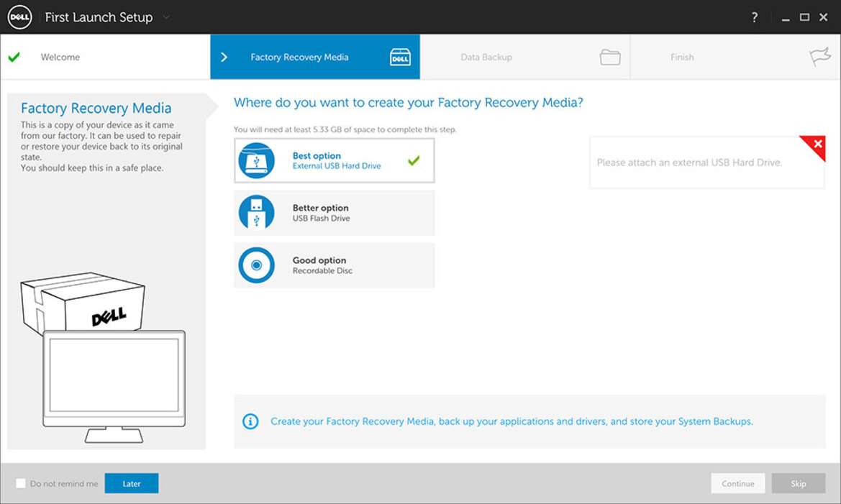Viewport: 841px width, 504px height.
Task: Click the Dell box and monitor illustration
Action: pos(103,357)
